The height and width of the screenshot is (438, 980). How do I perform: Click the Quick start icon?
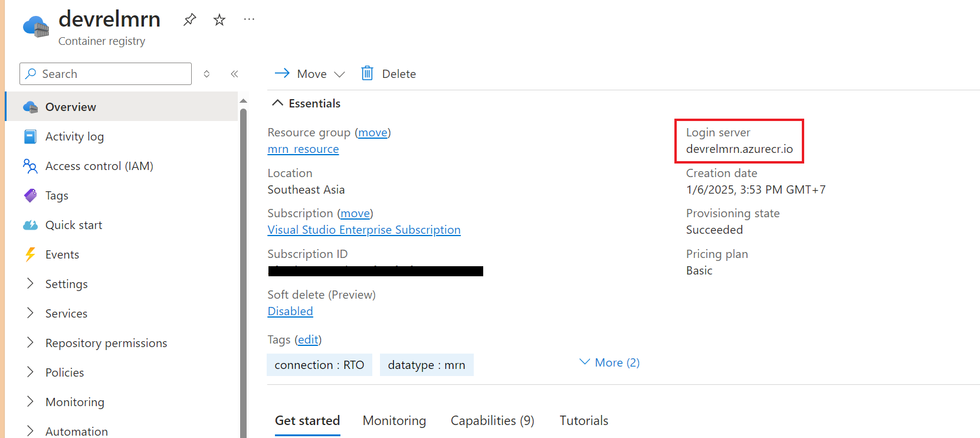30,225
